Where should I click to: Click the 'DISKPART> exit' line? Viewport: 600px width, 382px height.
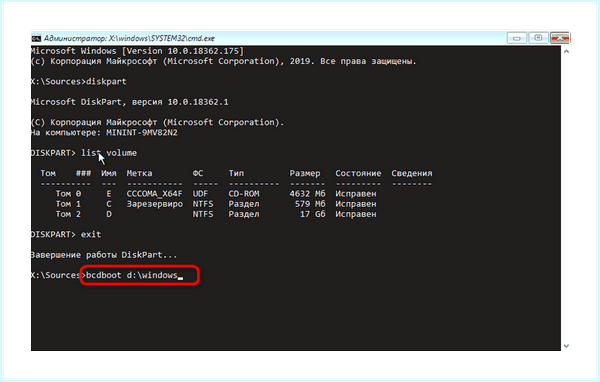tap(66, 234)
